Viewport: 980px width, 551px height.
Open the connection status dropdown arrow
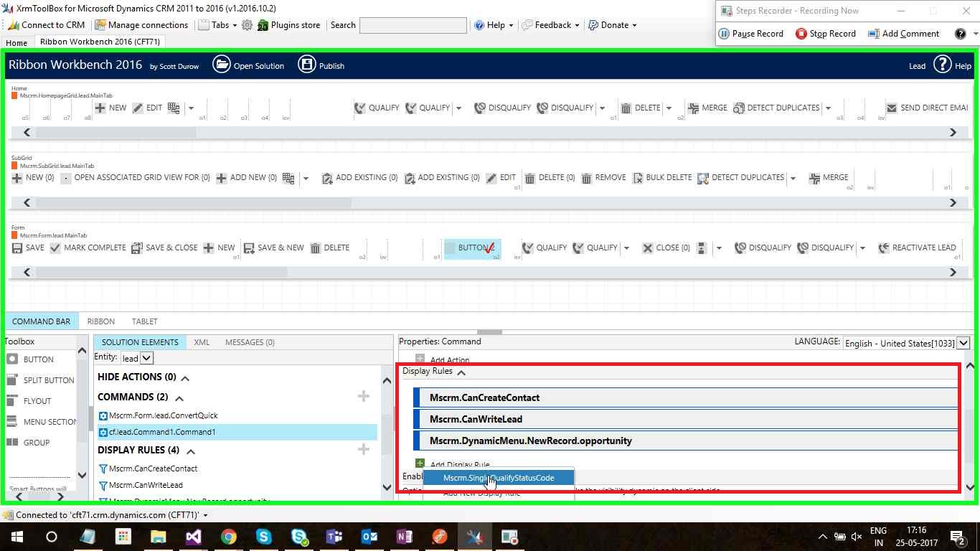tap(205, 515)
